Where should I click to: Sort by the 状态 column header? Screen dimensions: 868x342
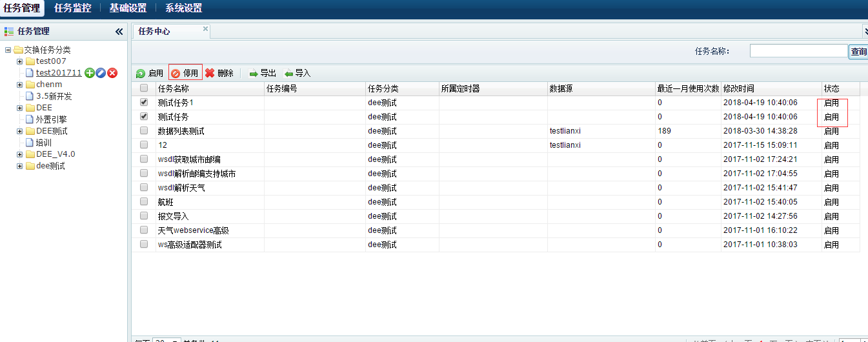click(840, 88)
